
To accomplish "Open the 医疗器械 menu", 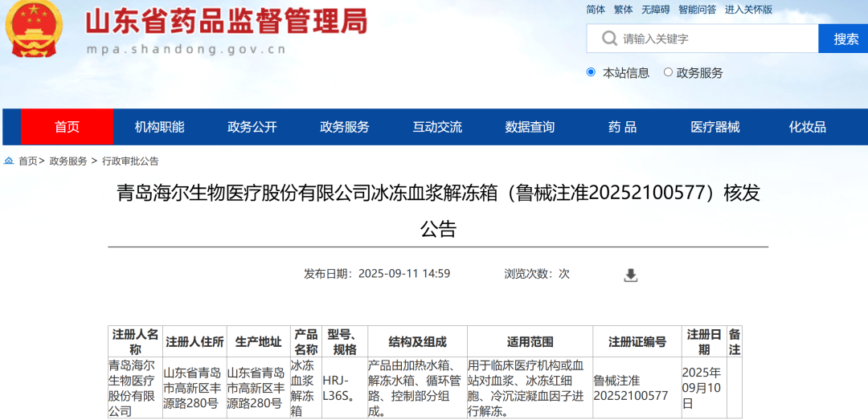I will coord(714,127).
